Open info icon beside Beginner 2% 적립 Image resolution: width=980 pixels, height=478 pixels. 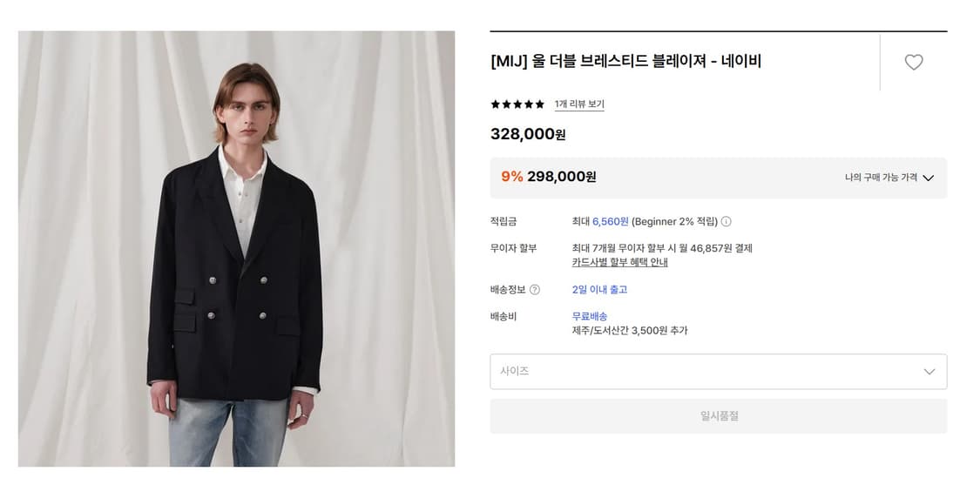(x=726, y=221)
